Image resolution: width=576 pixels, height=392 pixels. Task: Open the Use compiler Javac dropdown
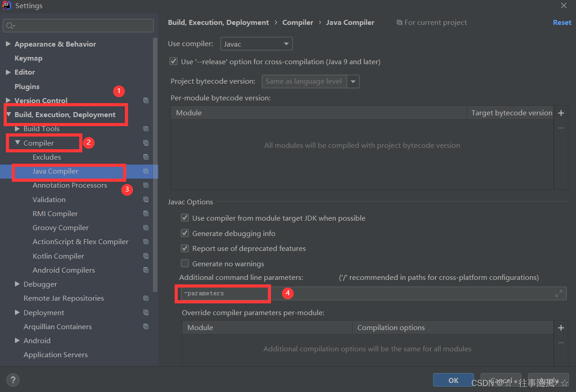point(257,44)
